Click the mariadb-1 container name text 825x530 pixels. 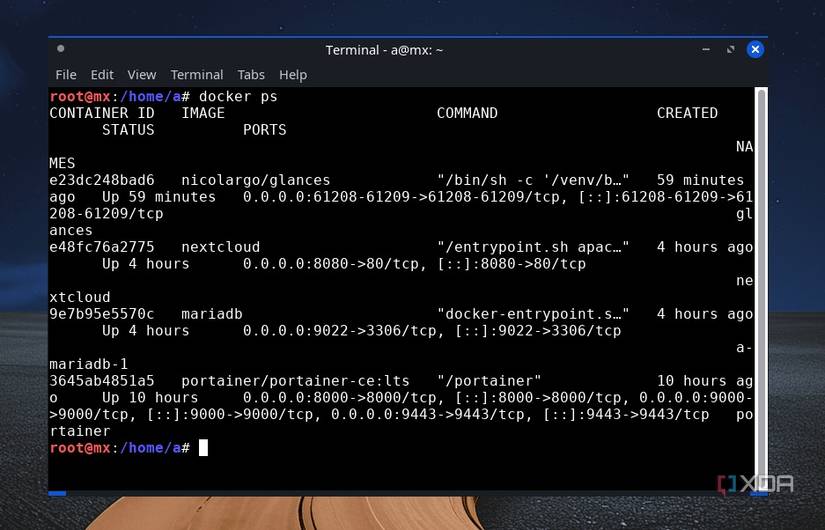(x=88, y=364)
